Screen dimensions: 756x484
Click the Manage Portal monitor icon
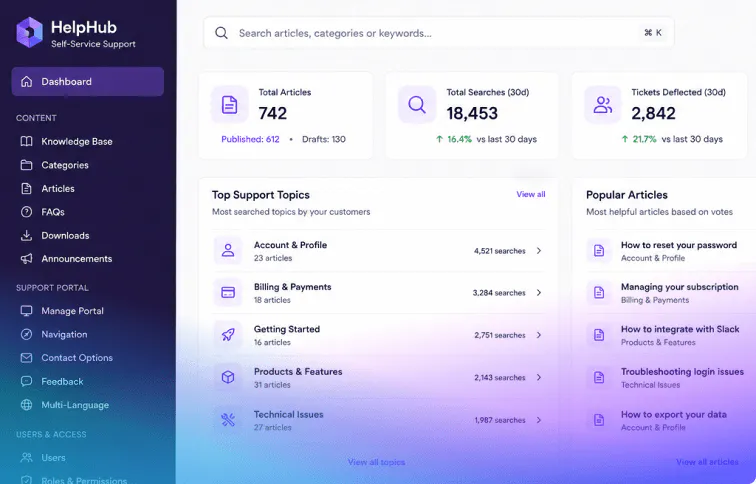(27, 310)
